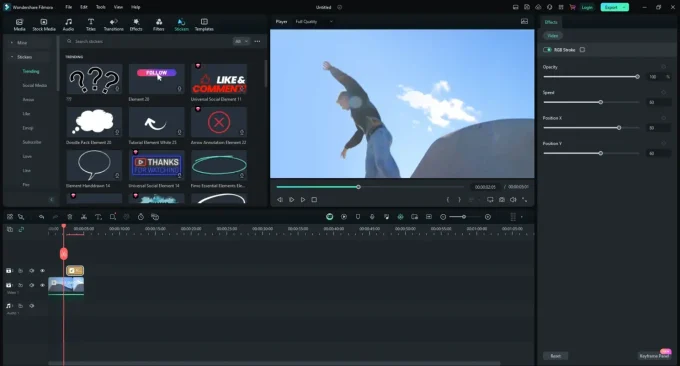
Task: Select the Filters toolbar icon
Action: click(159, 25)
